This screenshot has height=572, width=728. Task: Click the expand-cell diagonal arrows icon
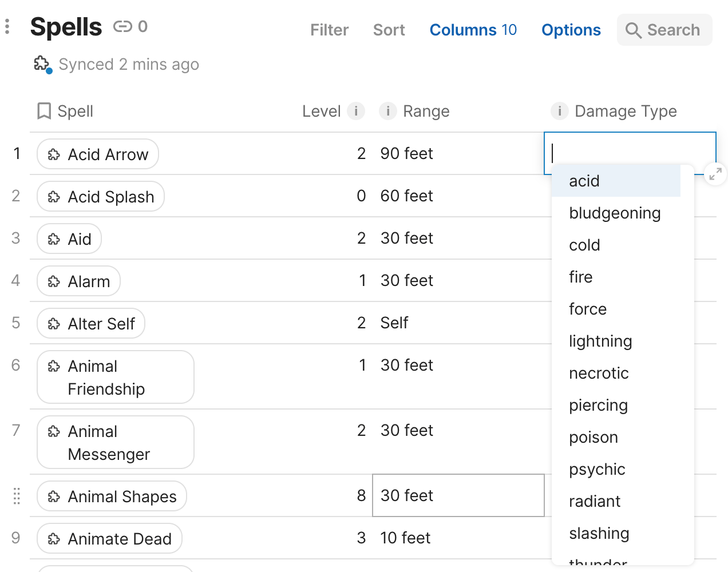714,174
